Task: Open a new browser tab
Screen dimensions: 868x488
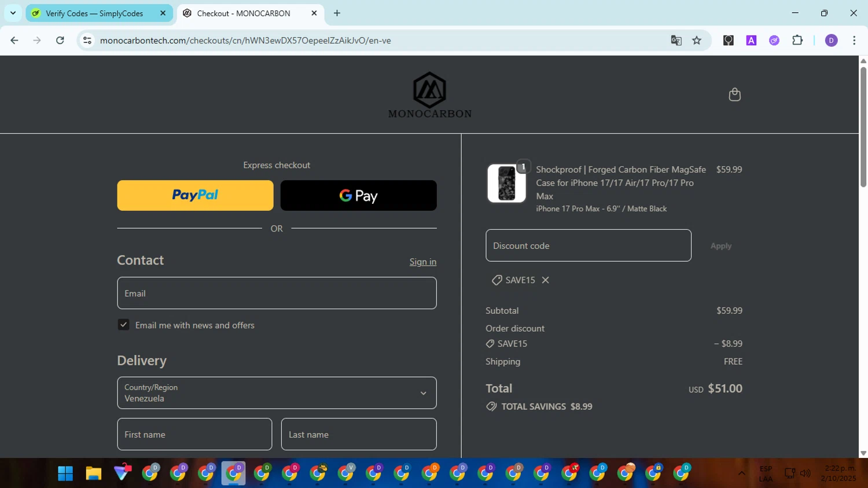Action: click(337, 13)
